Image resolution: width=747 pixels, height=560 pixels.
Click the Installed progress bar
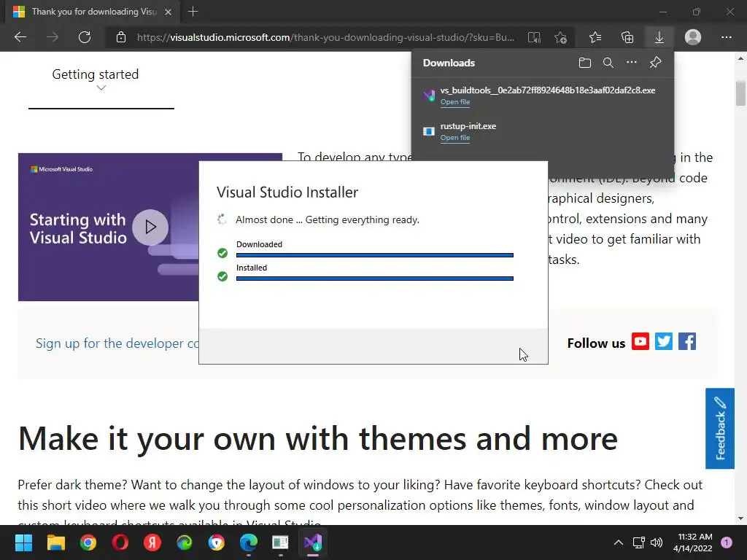374,279
